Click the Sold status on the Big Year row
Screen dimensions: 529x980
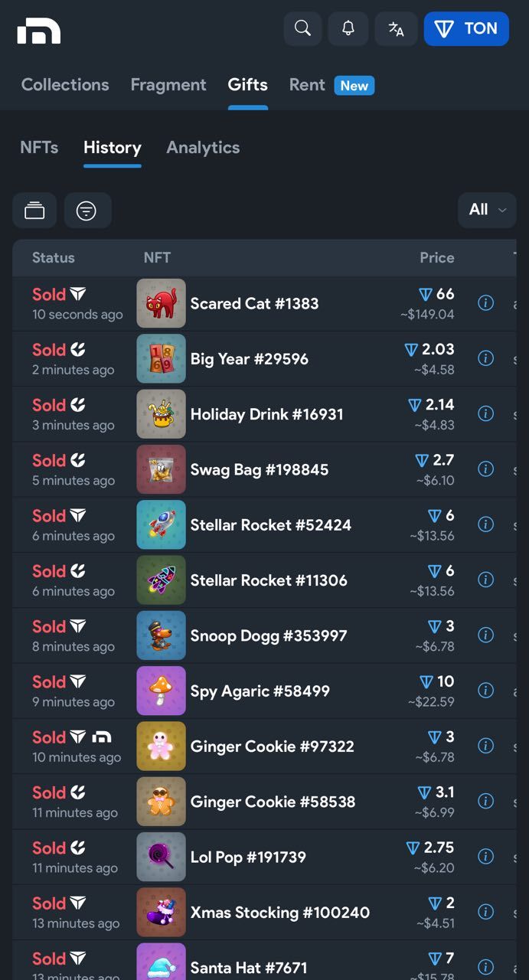[49, 349]
